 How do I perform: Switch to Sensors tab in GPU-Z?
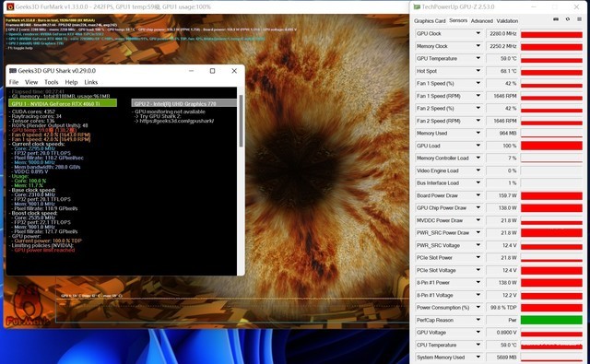coord(458,20)
